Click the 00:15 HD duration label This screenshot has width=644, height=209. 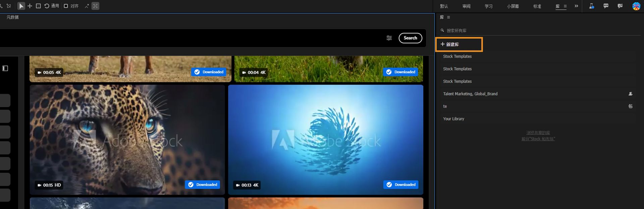click(x=49, y=185)
